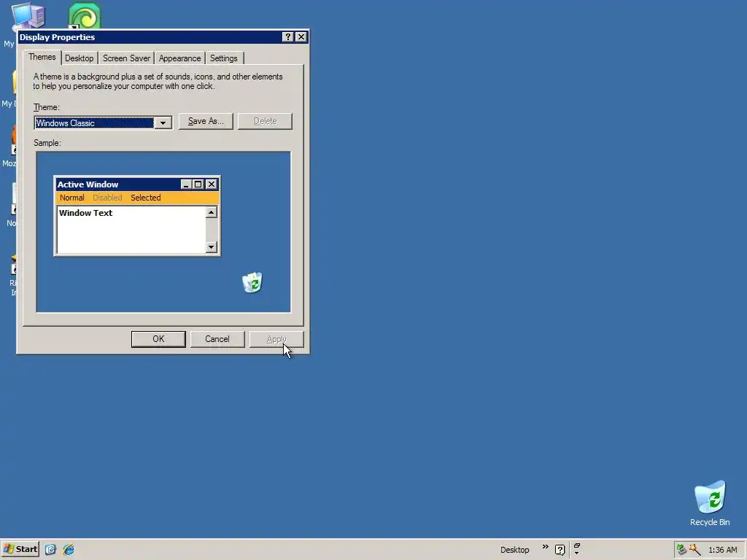The image size is (747, 560).
Task: Click the Save As... button
Action: [206, 121]
